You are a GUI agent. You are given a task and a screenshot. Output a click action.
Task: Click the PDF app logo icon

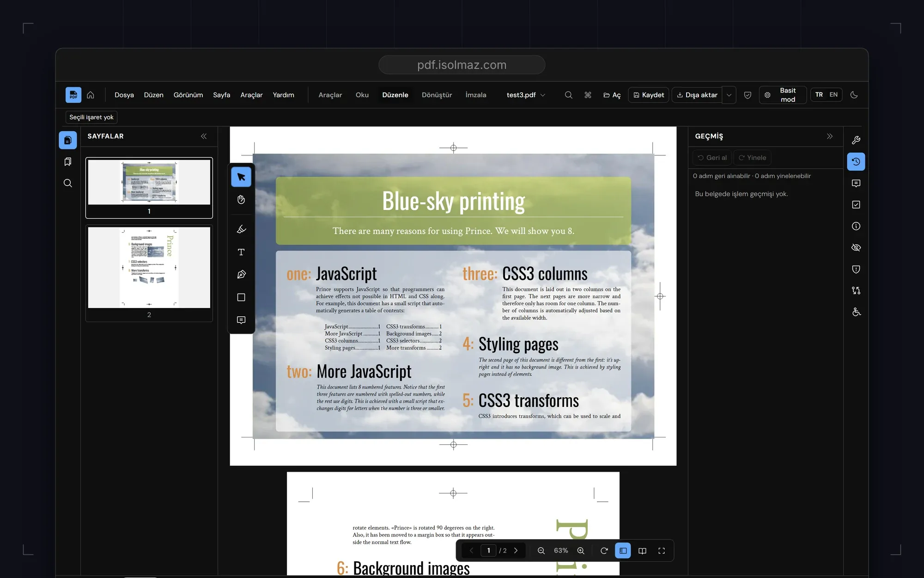pos(73,95)
